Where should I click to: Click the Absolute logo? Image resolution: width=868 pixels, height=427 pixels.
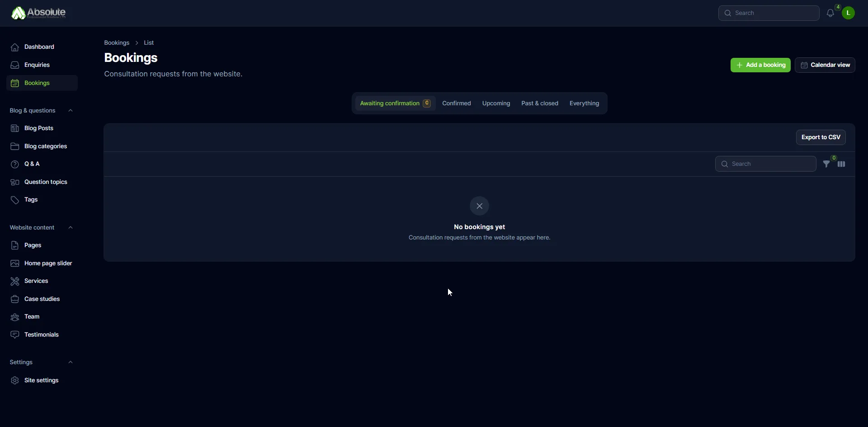click(x=38, y=13)
